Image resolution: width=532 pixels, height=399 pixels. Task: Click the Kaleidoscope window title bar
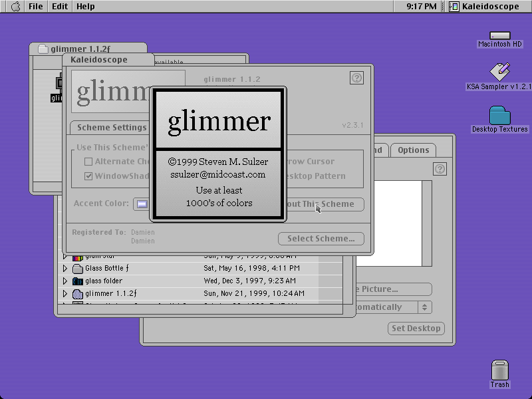[x=108, y=59]
